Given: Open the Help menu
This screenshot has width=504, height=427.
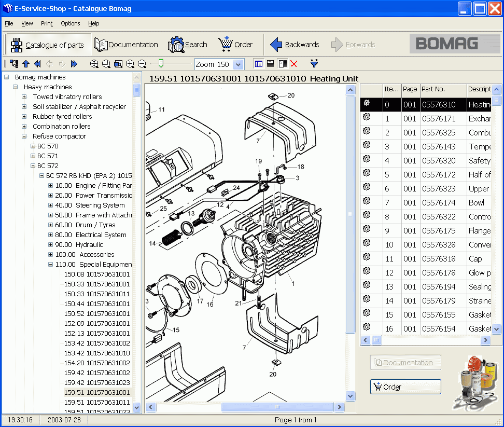Looking at the screenshot, I should (93, 23).
